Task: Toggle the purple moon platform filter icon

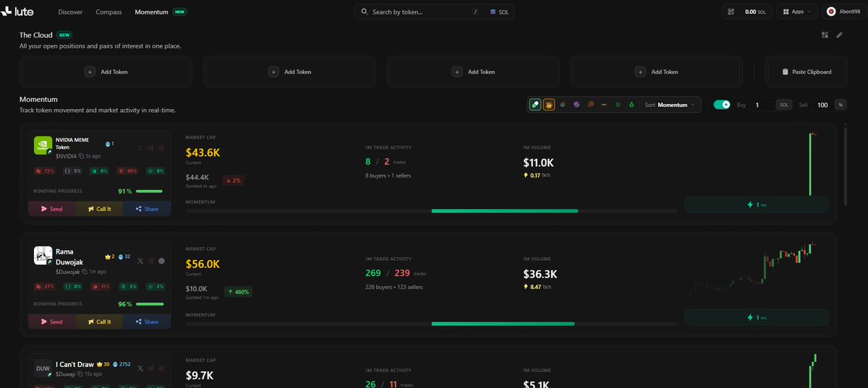Action: [x=576, y=105]
